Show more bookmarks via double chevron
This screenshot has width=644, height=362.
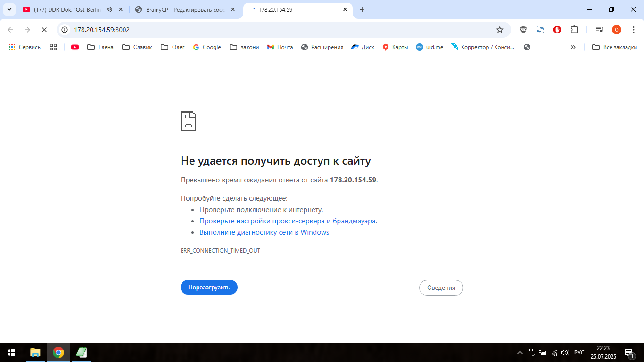point(573,47)
